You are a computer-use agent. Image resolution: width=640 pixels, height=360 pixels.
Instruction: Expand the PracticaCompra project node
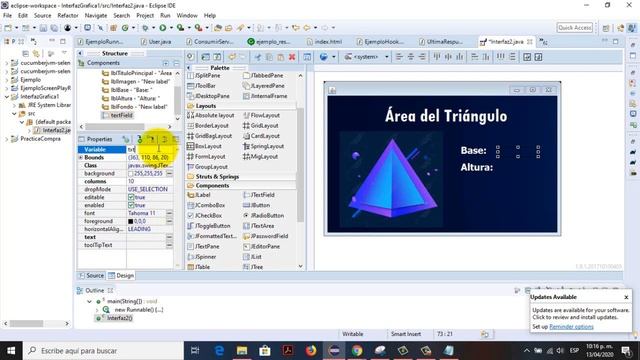click(7, 139)
